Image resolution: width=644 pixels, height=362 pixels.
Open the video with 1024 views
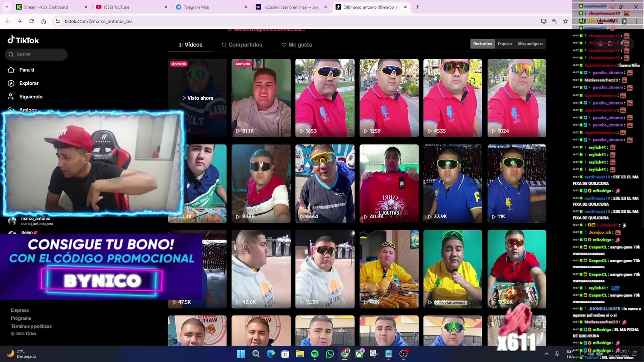coord(517,98)
